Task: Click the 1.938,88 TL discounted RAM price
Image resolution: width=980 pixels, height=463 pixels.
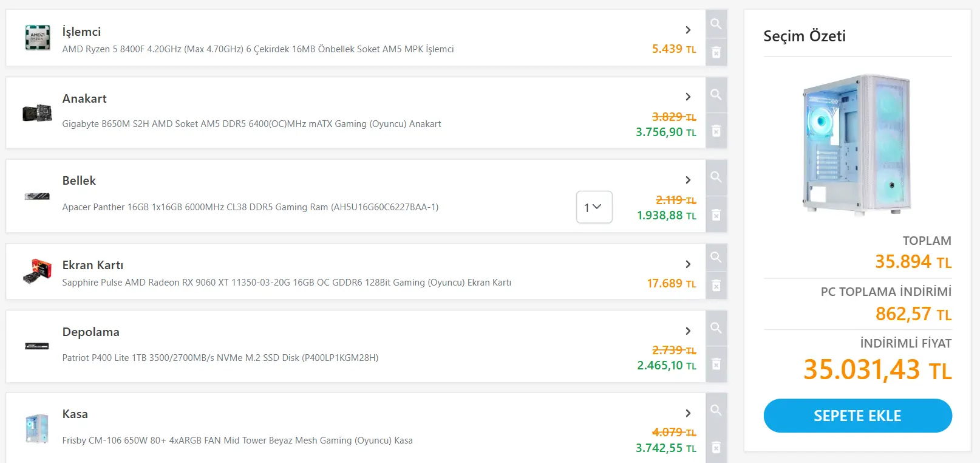Action: click(667, 216)
